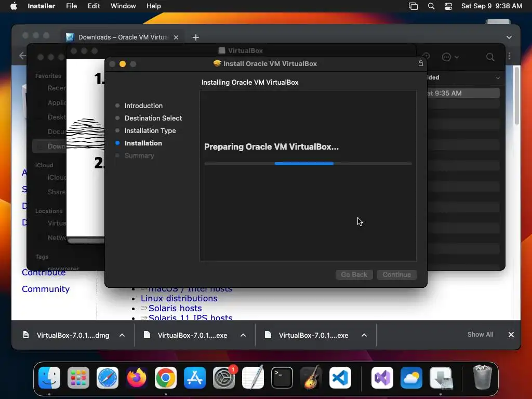This screenshot has height=399, width=532.
Task: Open TextEdit from the Dock
Action: tap(253, 378)
